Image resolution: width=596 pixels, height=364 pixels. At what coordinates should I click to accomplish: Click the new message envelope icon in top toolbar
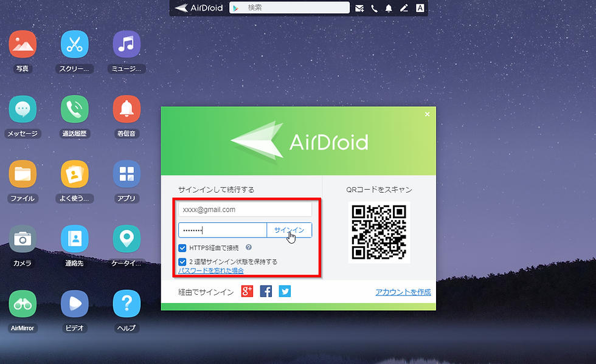pyautogui.click(x=359, y=8)
